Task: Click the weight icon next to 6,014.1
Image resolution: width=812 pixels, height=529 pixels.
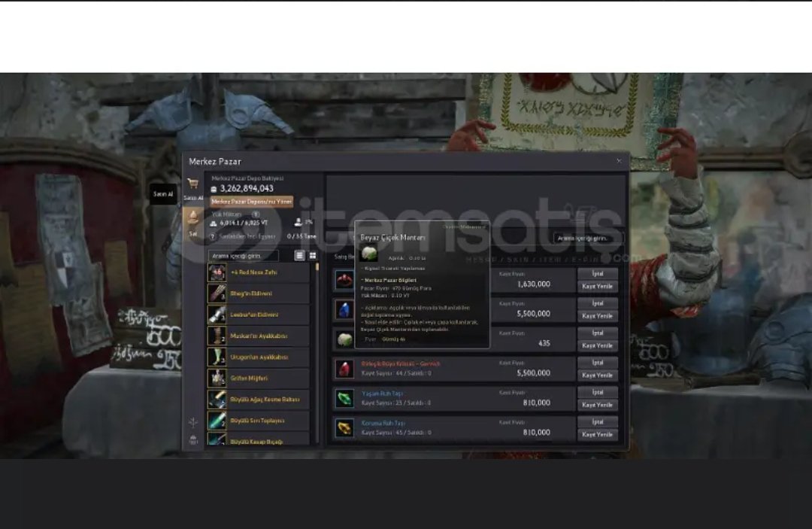Action: (x=214, y=223)
